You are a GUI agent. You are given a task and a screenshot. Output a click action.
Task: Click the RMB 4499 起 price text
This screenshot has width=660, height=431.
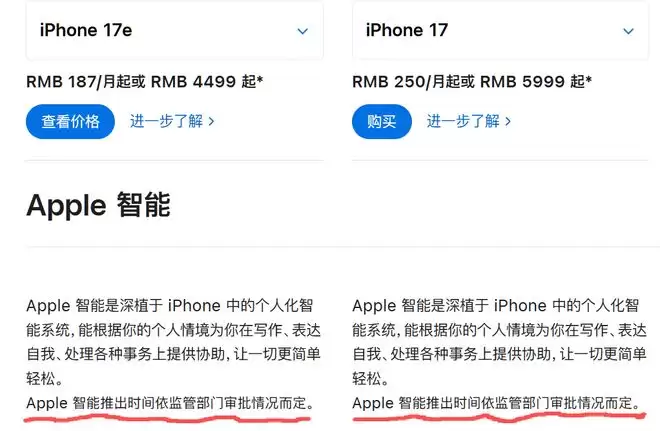(x=204, y=81)
